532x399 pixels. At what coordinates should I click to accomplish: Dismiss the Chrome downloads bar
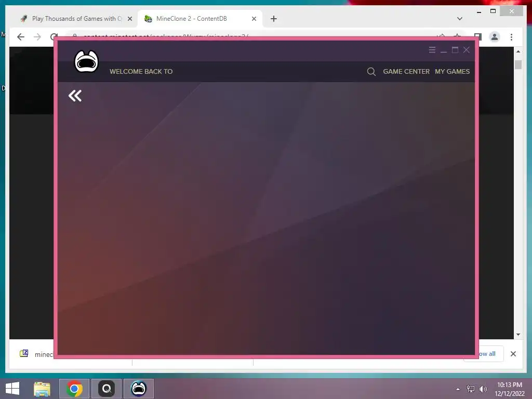pyautogui.click(x=513, y=354)
